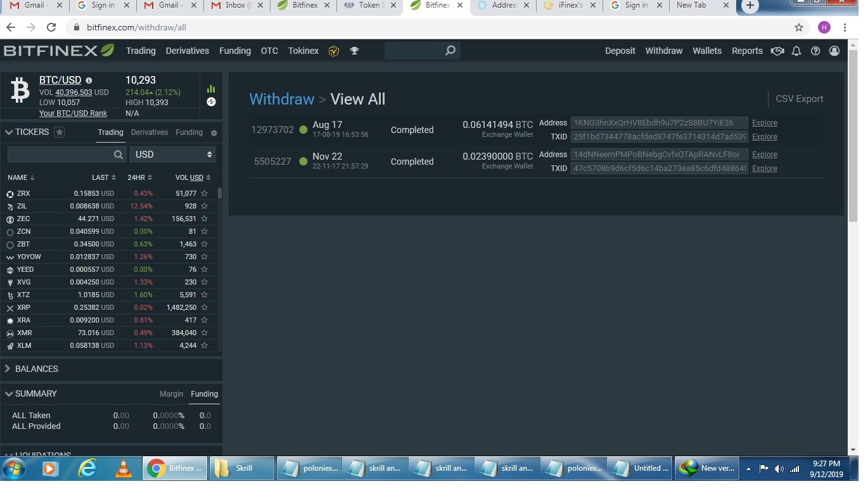
Task: Favorite XTZ using its star
Action: tap(204, 295)
